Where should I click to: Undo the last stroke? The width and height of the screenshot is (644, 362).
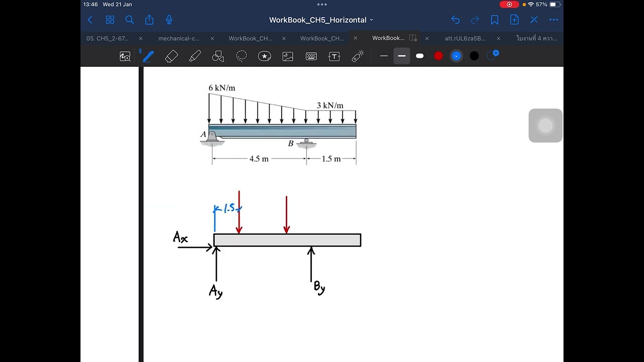point(455,20)
